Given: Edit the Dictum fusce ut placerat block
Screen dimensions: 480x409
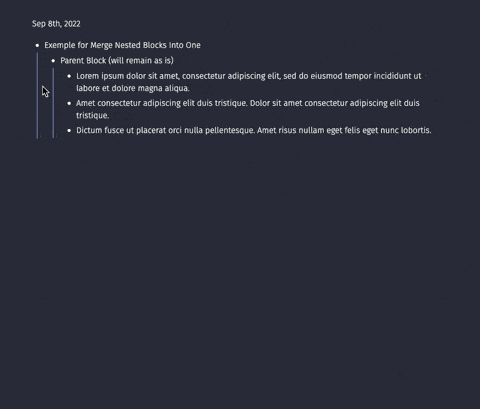Looking at the screenshot, I should (254, 130).
